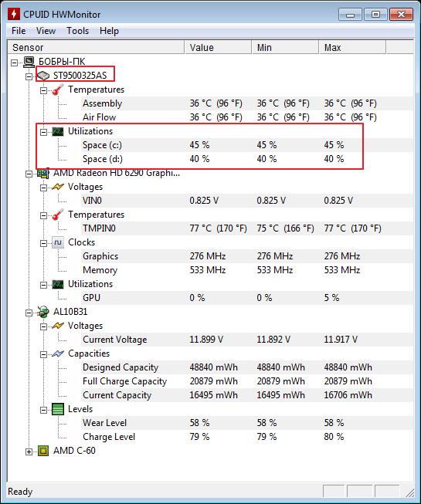Collapse Voltages above VIN0
421x504 pixels.
click(x=43, y=188)
